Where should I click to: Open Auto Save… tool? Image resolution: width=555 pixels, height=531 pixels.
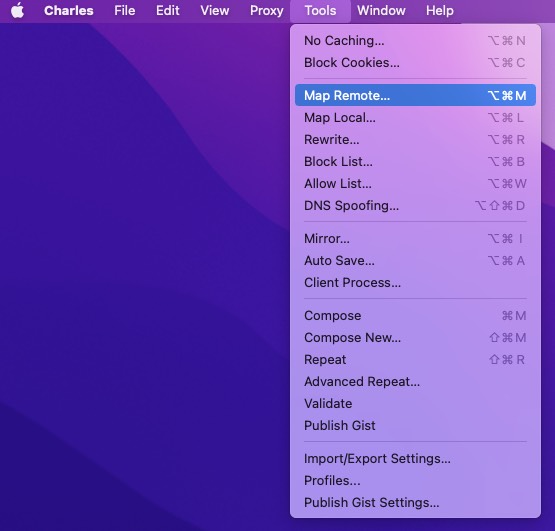click(415, 261)
